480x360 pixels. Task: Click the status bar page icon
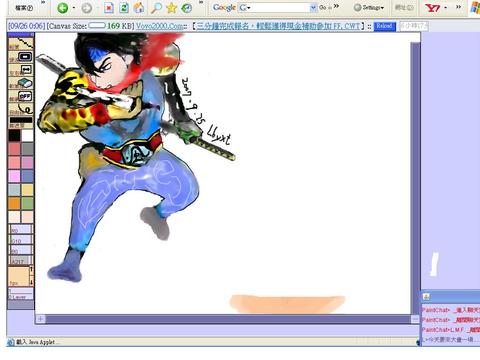[10, 342]
